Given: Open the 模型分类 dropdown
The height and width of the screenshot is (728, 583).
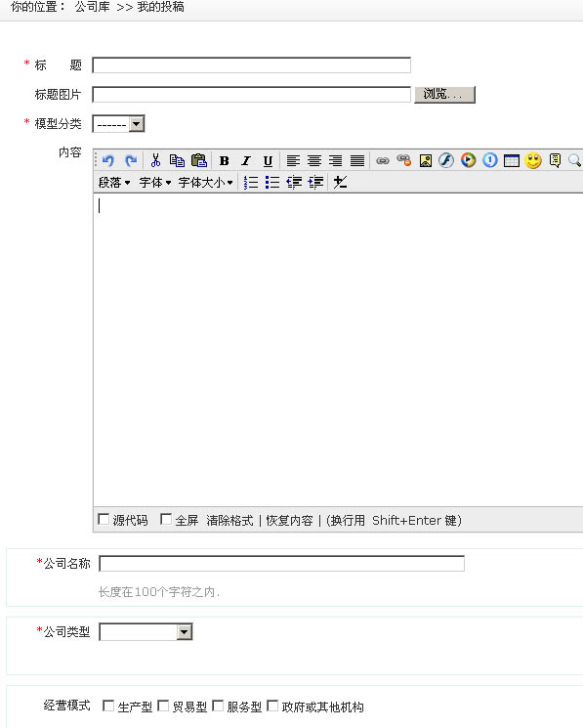Looking at the screenshot, I should click(119, 124).
